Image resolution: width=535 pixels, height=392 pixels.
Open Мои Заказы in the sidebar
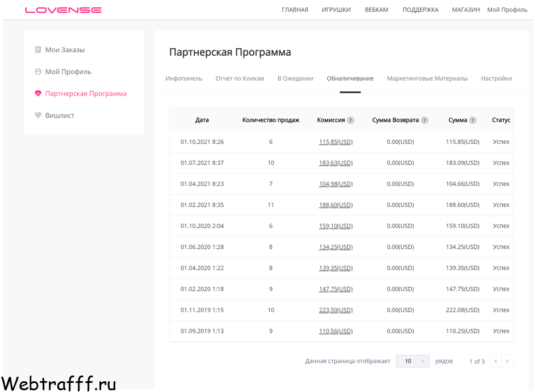point(65,50)
